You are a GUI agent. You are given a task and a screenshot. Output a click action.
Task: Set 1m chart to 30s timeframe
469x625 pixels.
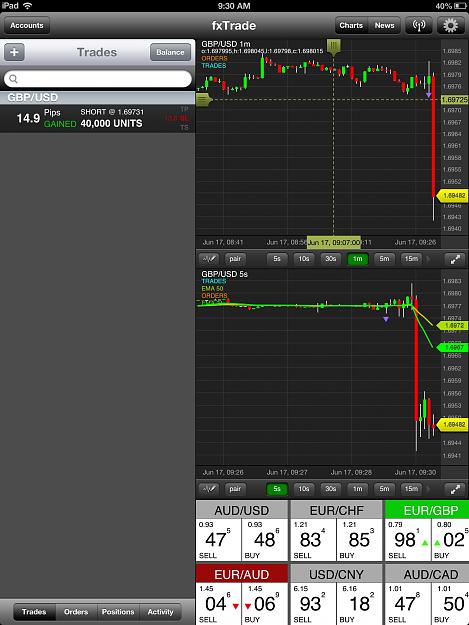330,259
